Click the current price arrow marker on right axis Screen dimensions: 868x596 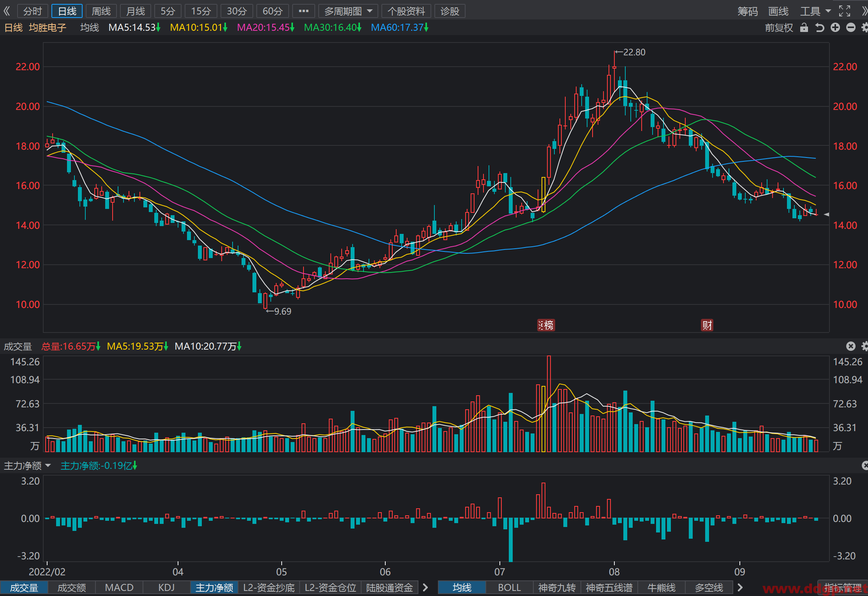[x=826, y=214]
